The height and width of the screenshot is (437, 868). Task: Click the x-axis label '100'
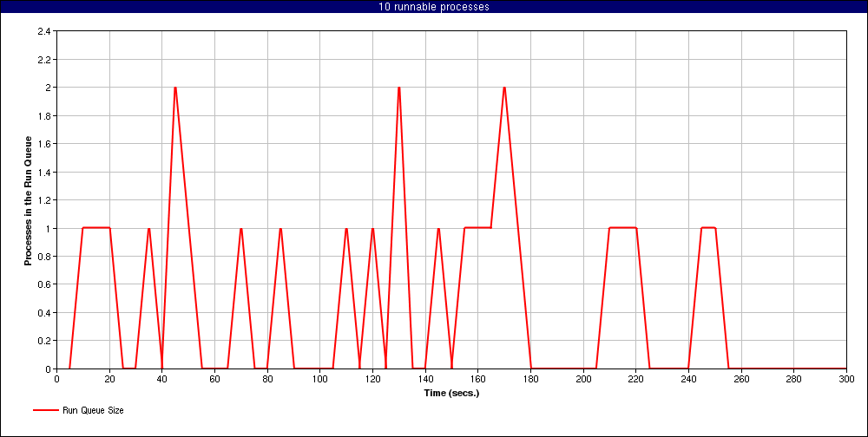pyautogui.click(x=320, y=379)
